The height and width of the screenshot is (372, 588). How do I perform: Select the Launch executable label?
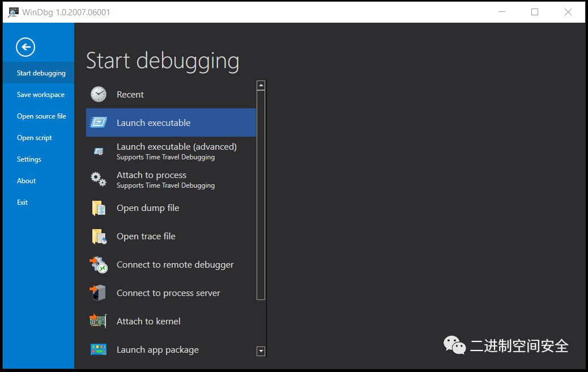[x=154, y=122]
